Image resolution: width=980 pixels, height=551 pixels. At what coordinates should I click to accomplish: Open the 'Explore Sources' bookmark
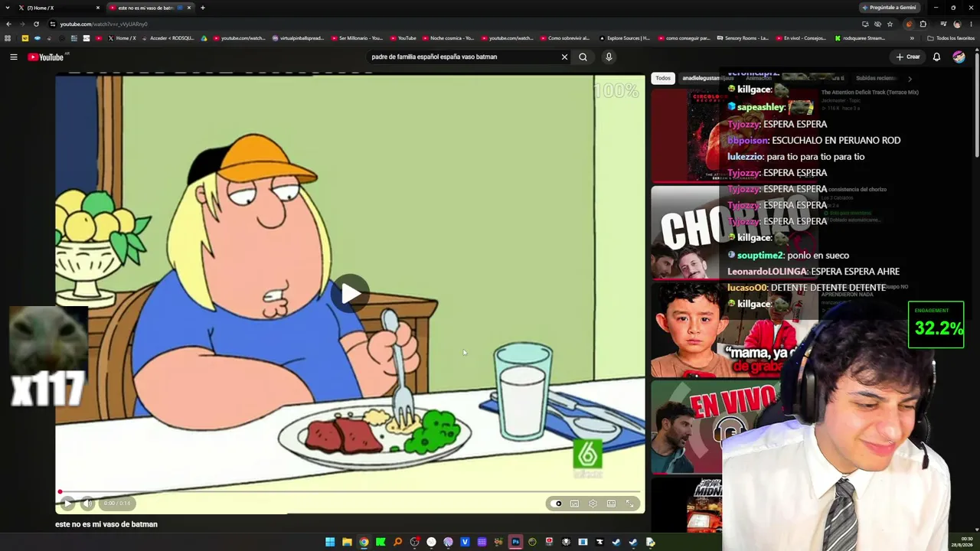[625, 38]
